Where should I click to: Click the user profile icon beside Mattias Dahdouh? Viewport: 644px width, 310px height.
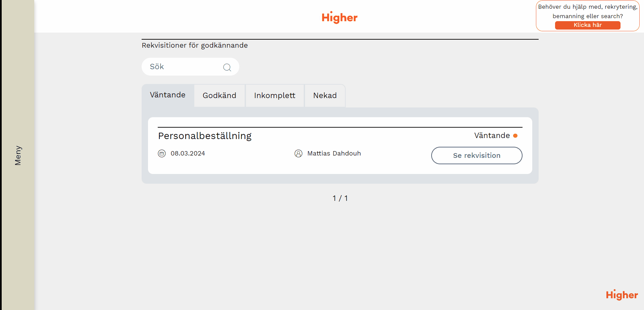[x=298, y=153]
